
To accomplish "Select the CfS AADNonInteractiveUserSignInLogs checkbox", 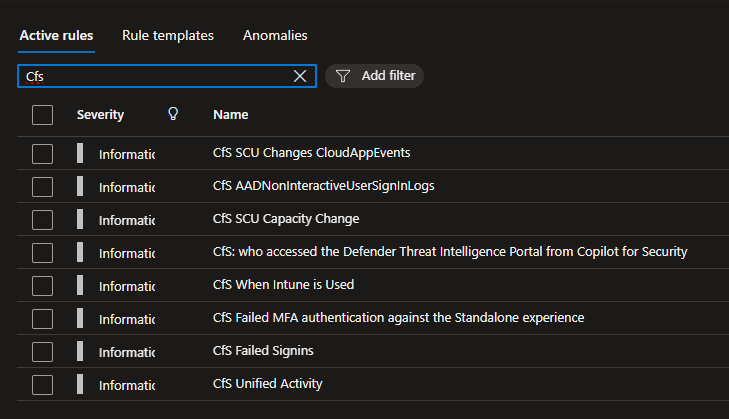I will click(42, 187).
